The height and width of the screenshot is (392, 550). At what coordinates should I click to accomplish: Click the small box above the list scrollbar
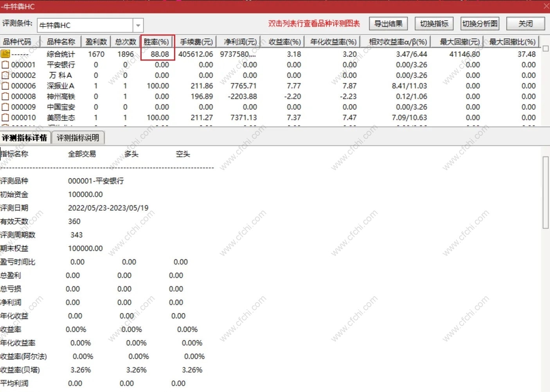point(546,49)
